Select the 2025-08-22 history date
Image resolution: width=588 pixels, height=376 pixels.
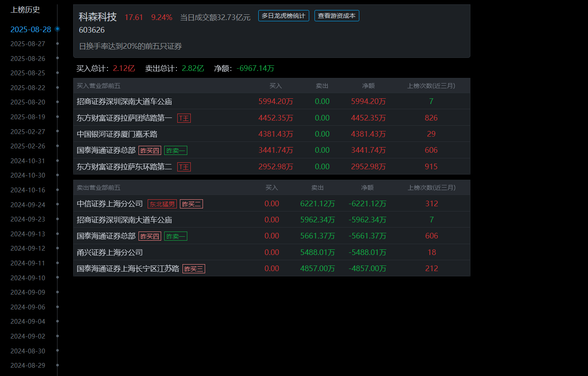[28, 88]
